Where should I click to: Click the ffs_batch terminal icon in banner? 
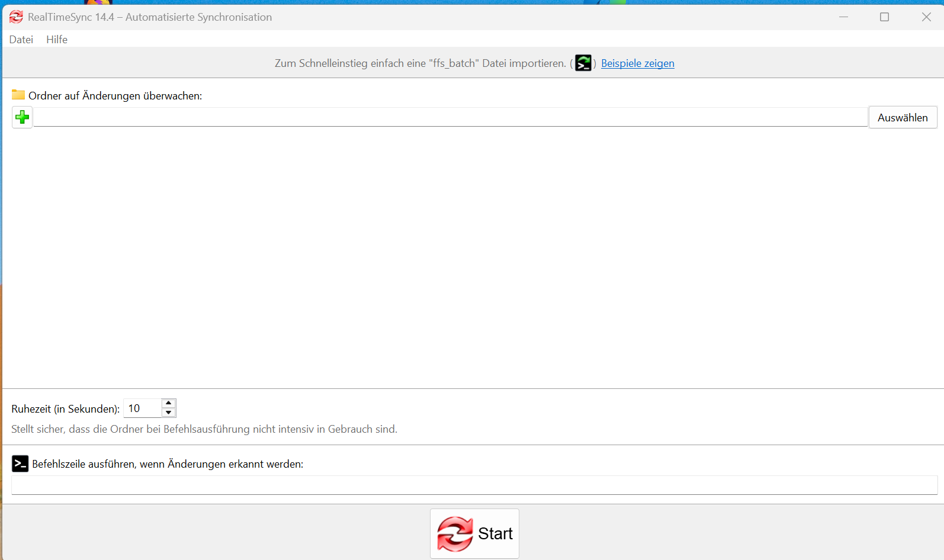(x=583, y=63)
